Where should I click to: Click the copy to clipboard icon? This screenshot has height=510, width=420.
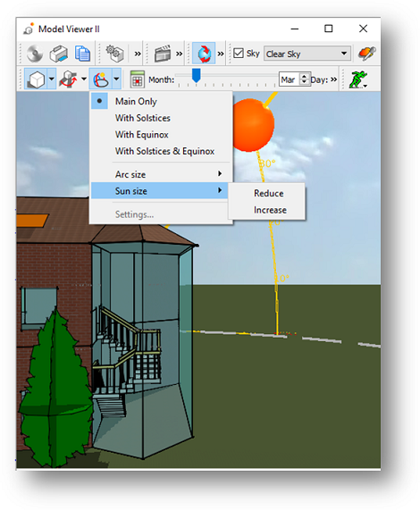coord(82,54)
